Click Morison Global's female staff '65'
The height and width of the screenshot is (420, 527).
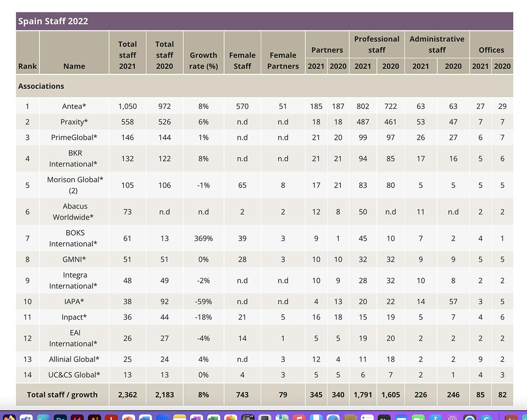coord(242,185)
